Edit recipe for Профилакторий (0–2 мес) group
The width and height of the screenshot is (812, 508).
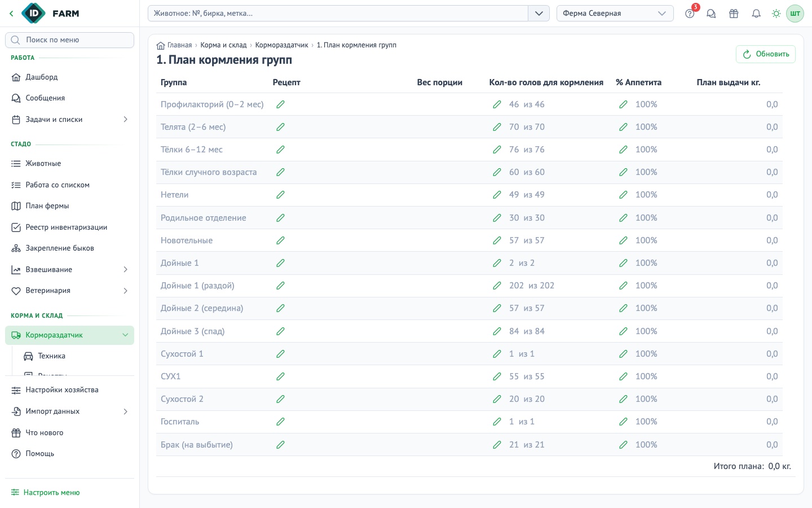[x=280, y=104]
